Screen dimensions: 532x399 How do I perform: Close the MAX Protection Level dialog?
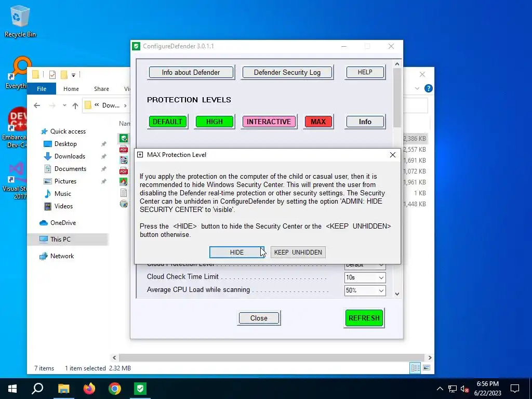pos(393,155)
